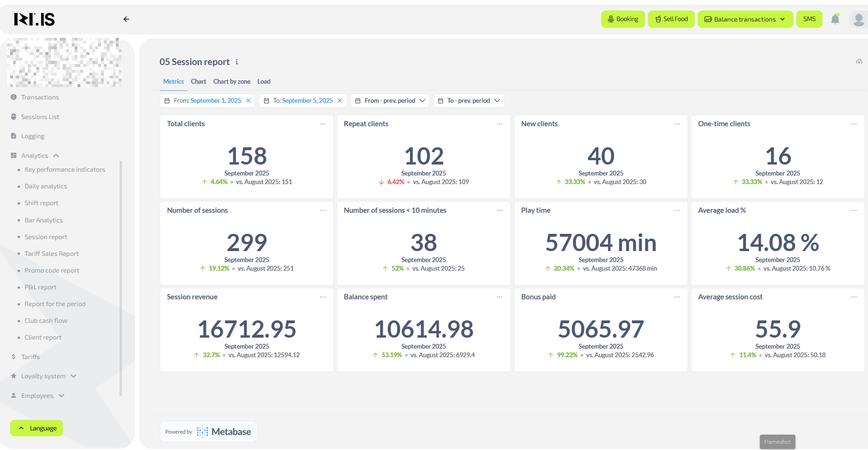868x450 pixels.
Task: Click the cloud download icon
Action: pyautogui.click(x=859, y=62)
